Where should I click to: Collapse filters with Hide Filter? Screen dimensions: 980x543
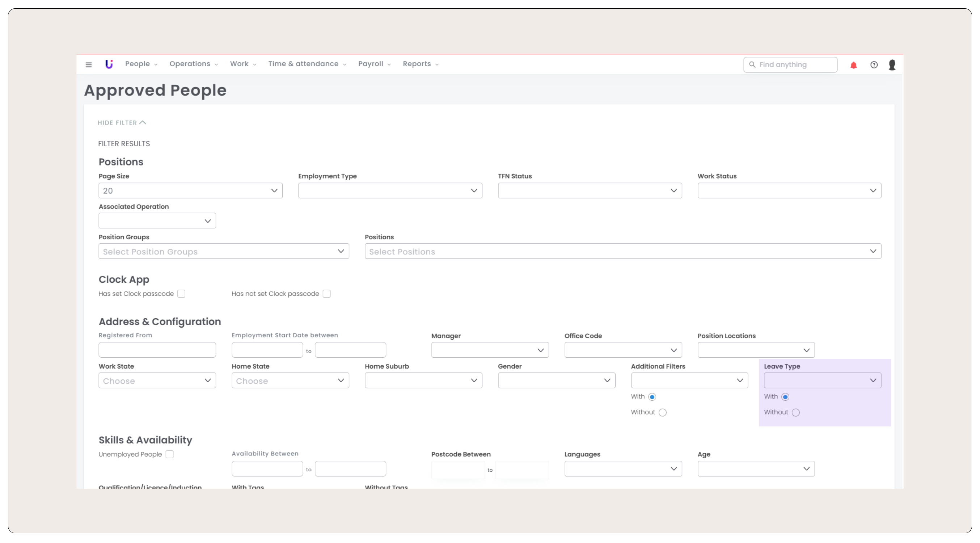[x=122, y=122]
